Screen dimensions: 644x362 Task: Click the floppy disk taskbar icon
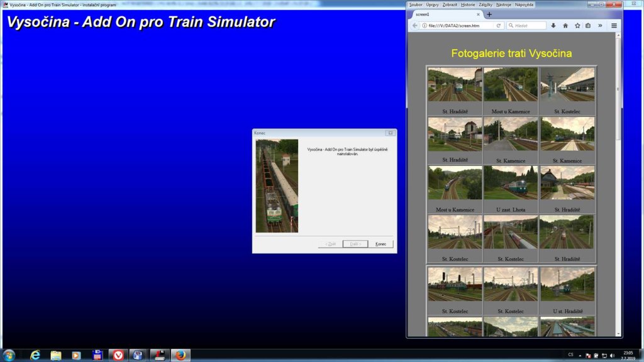(x=97, y=355)
